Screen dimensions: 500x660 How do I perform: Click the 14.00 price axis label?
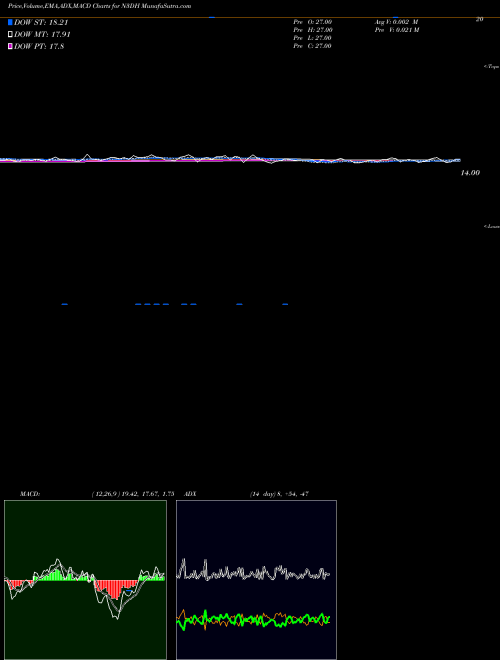(x=470, y=173)
